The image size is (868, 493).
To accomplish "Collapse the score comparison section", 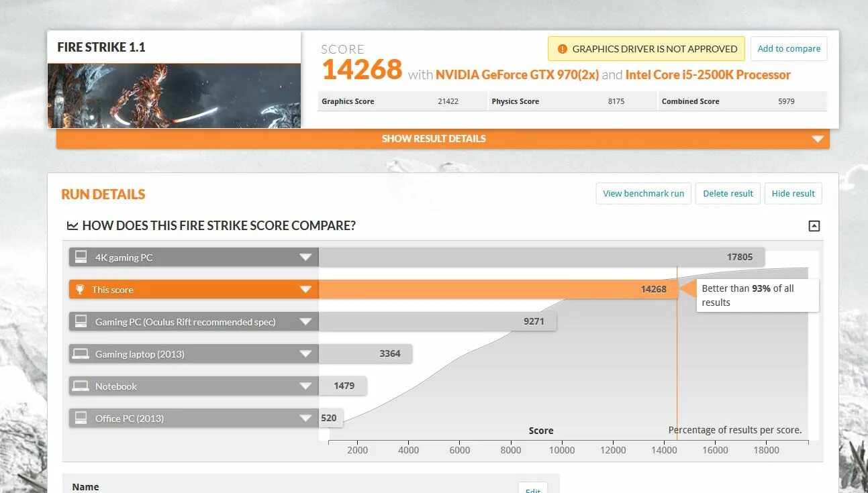I will [x=814, y=226].
